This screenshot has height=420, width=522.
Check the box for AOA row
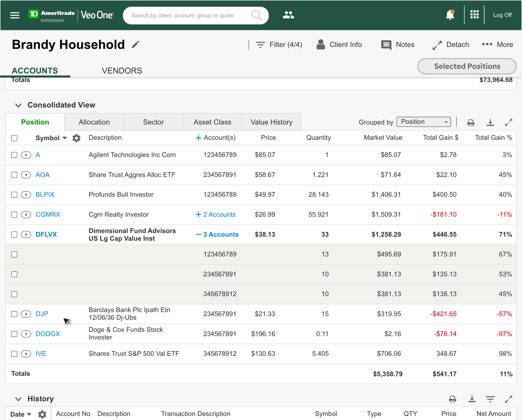click(x=14, y=175)
